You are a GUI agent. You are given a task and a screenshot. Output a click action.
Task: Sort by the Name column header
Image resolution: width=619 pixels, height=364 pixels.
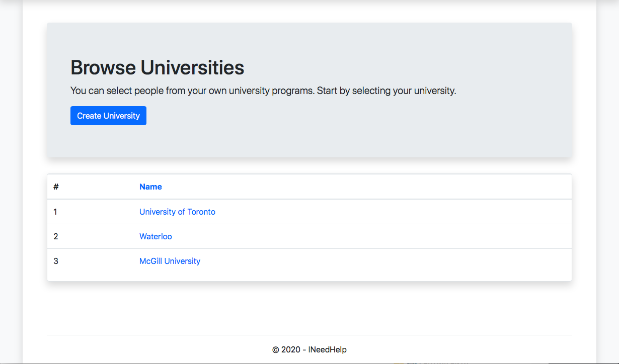coord(150,187)
